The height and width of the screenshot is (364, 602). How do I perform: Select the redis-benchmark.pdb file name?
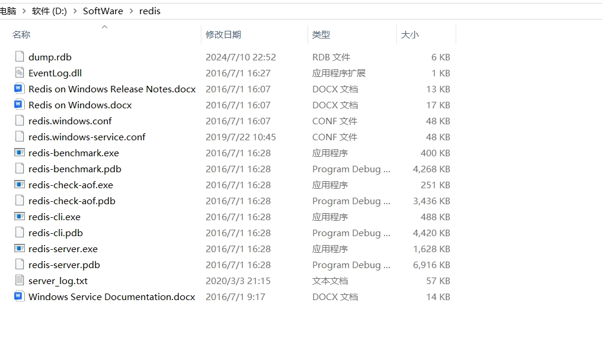[75, 169]
